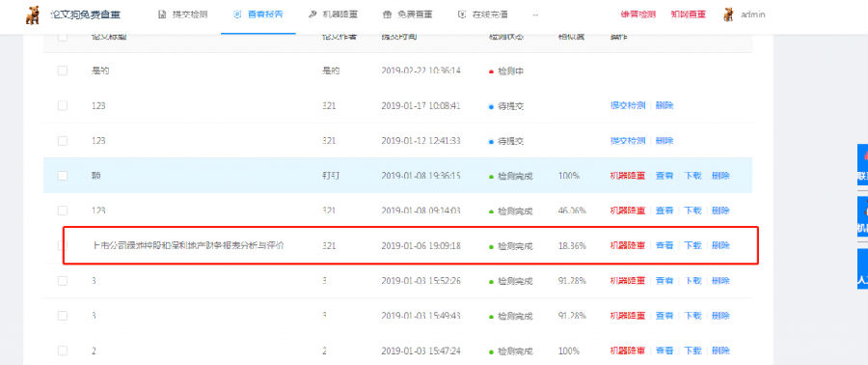Click the timestamp 2019-01-06 19:09:18

pyautogui.click(x=421, y=245)
